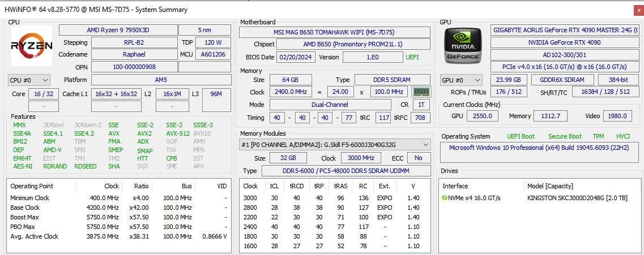Open the GPU #0 selector dropdown
This screenshot has height=255, width=644.
(462, 80)
